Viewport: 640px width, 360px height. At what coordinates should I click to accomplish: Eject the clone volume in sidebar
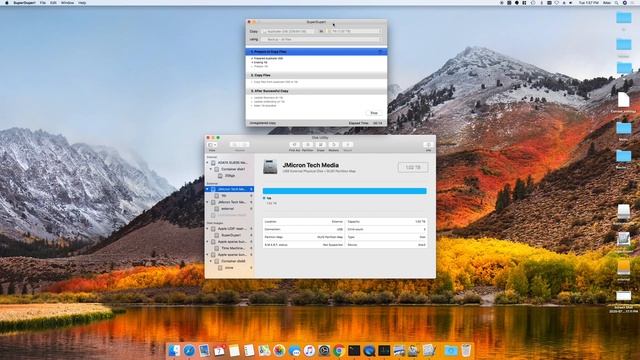(251, 268)
